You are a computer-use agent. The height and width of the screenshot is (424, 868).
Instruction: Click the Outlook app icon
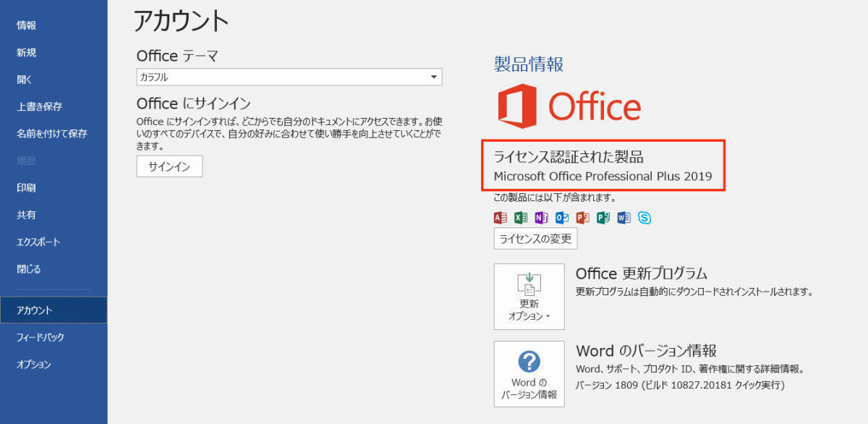tap(562, 218)
